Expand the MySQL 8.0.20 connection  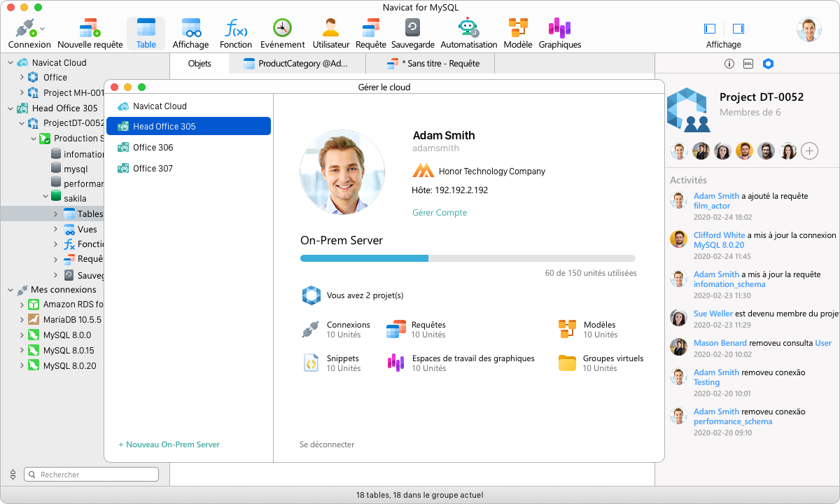pos(22,365)
